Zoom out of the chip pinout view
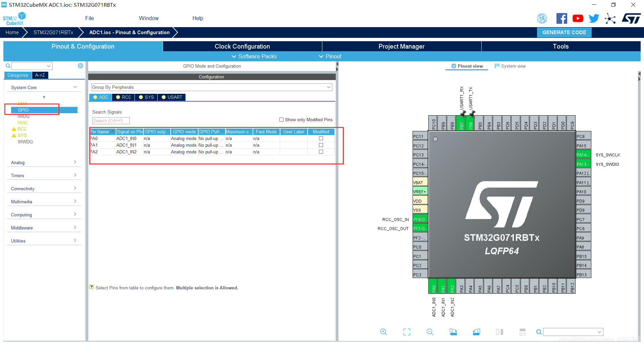This screenshot has height=345, width=644. (x=430, y=332)
